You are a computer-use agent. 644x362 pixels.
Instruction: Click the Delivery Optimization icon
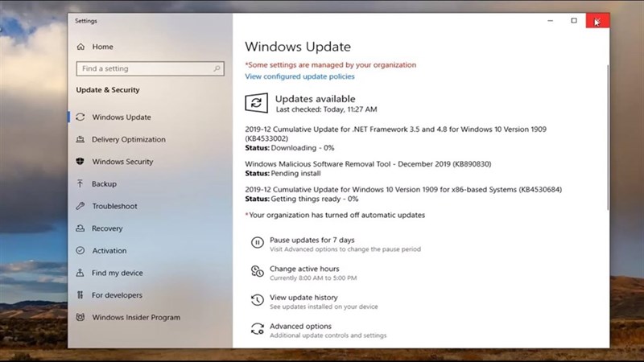[x=80, y=139]
